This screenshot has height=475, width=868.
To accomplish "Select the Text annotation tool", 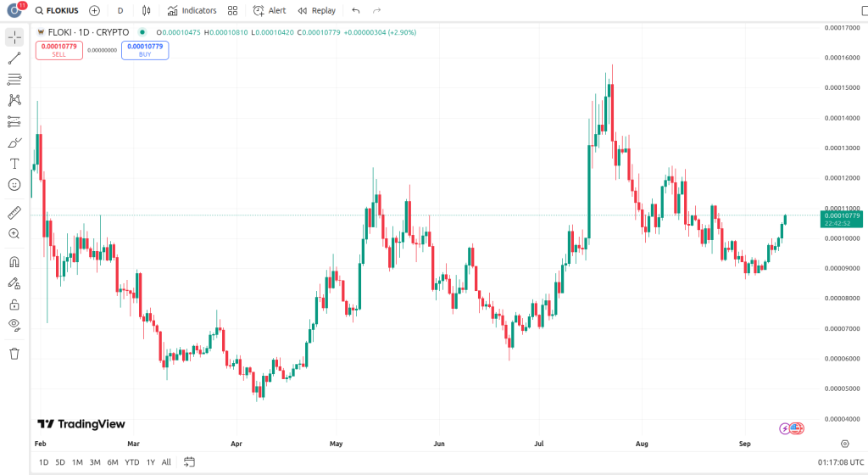I will [x=14, y=164].
